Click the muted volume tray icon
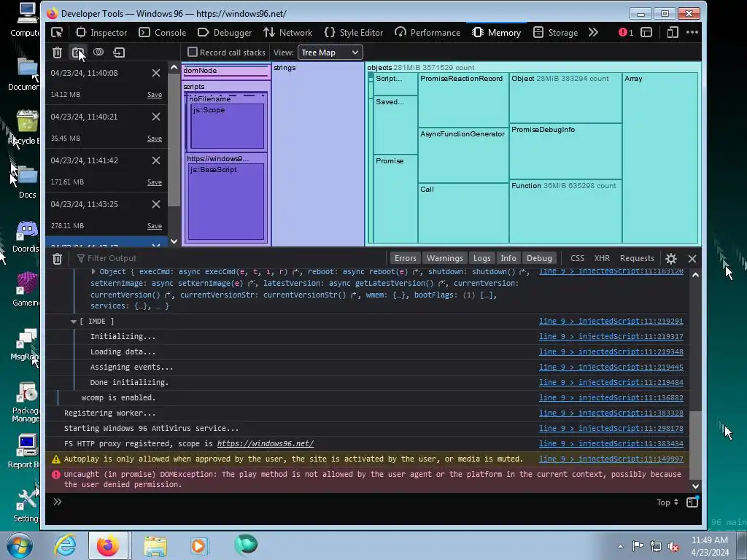This screenshot has height=560, width=747. 673,546
